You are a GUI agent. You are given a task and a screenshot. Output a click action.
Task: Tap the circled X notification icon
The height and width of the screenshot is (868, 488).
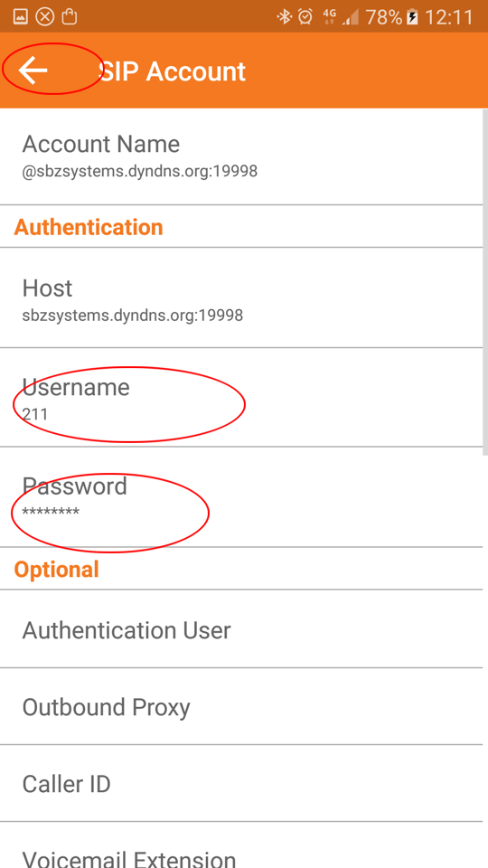45,17
